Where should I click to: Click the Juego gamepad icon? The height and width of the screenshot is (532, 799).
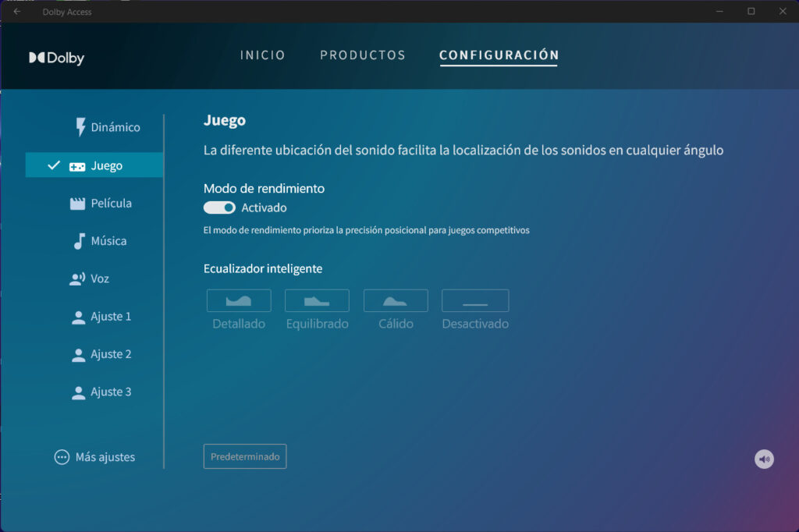(77, 166)
